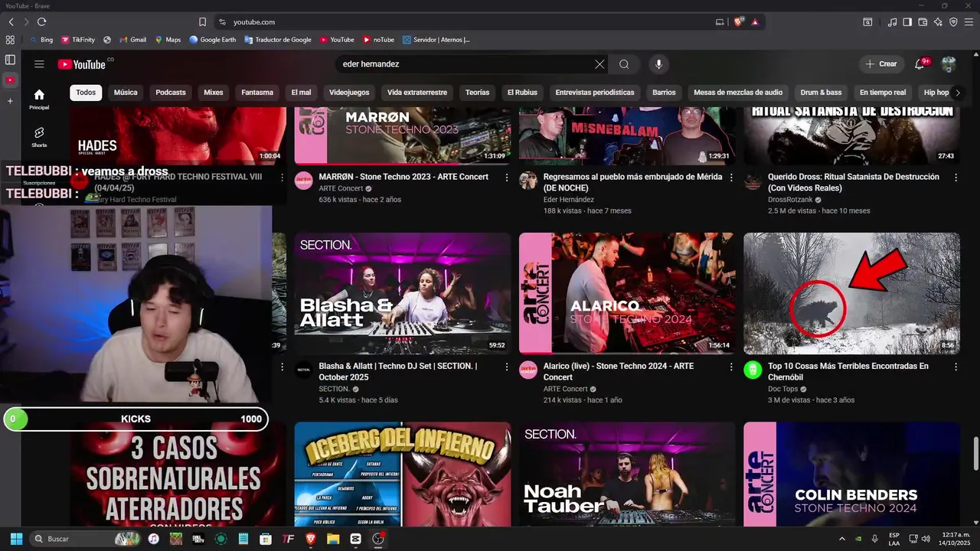980x551 pixels.
Task: Run search with the magnifying glass button
Action: 624,64
